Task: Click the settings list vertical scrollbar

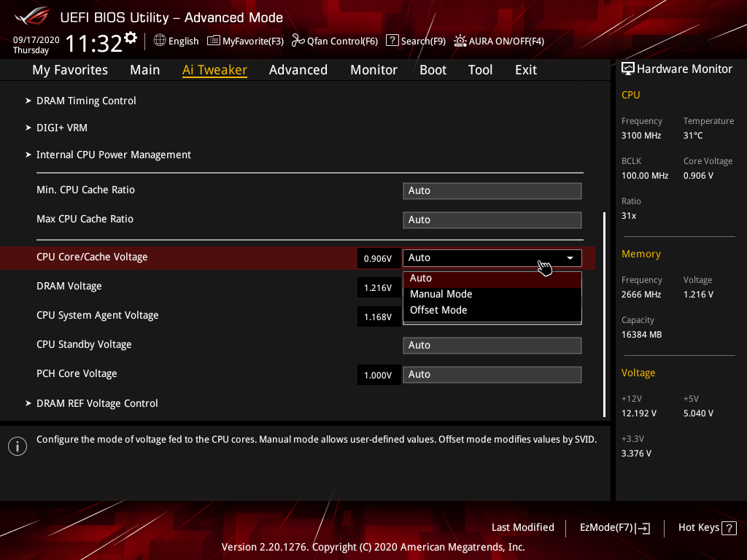Action: (605, 314)
